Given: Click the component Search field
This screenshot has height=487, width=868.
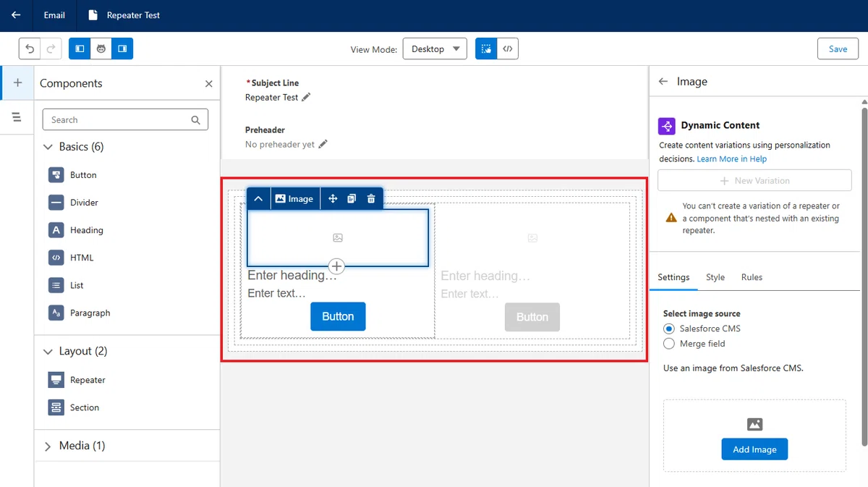Looking at the screenshot, I should [x=125, y=119].
